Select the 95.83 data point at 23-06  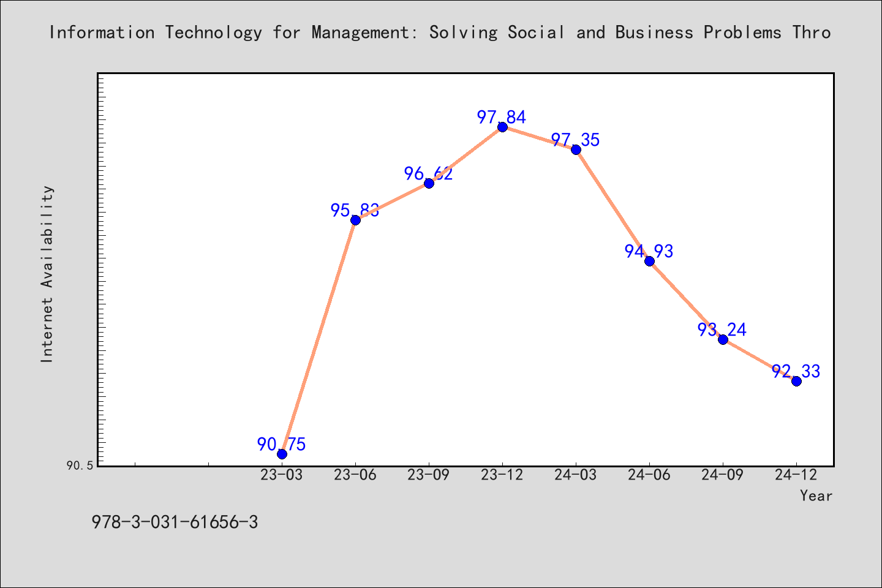[x=355, y=220]
